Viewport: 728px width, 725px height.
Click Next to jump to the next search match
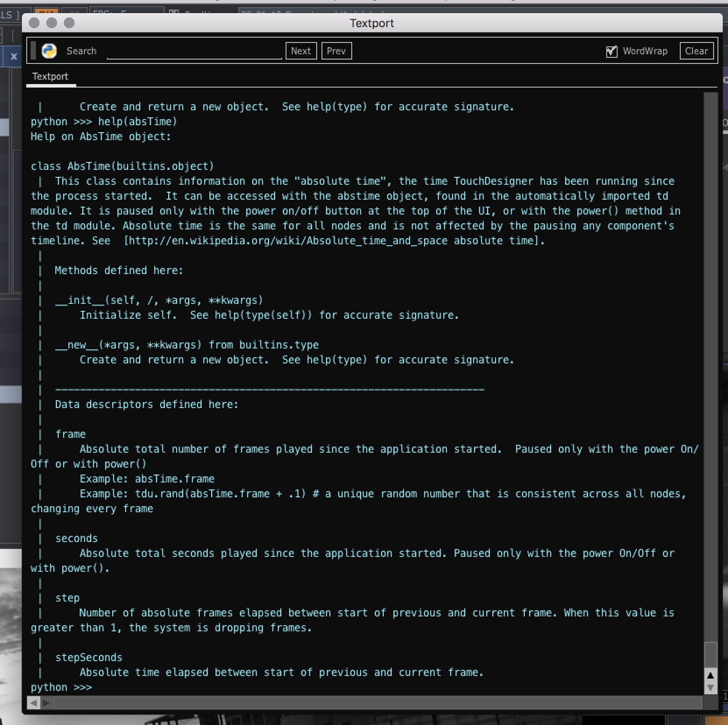point(301,50)
